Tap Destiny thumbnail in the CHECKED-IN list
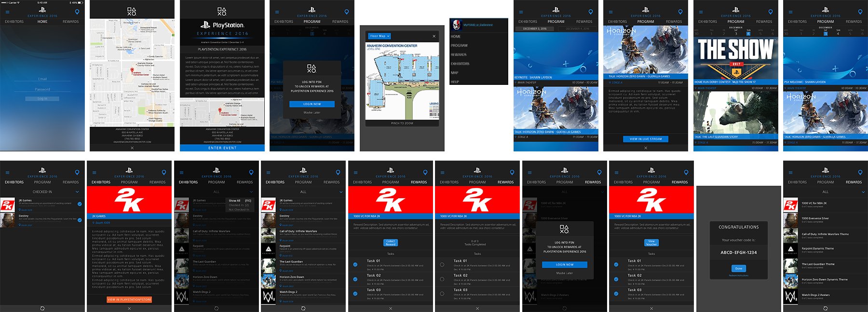 pos(8,220)
